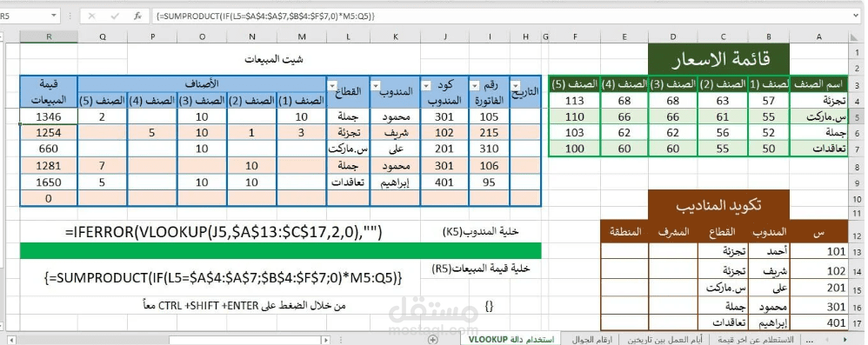
Task: Open the رقم الفاتورة filter dropdown
Action: (475, 86)
